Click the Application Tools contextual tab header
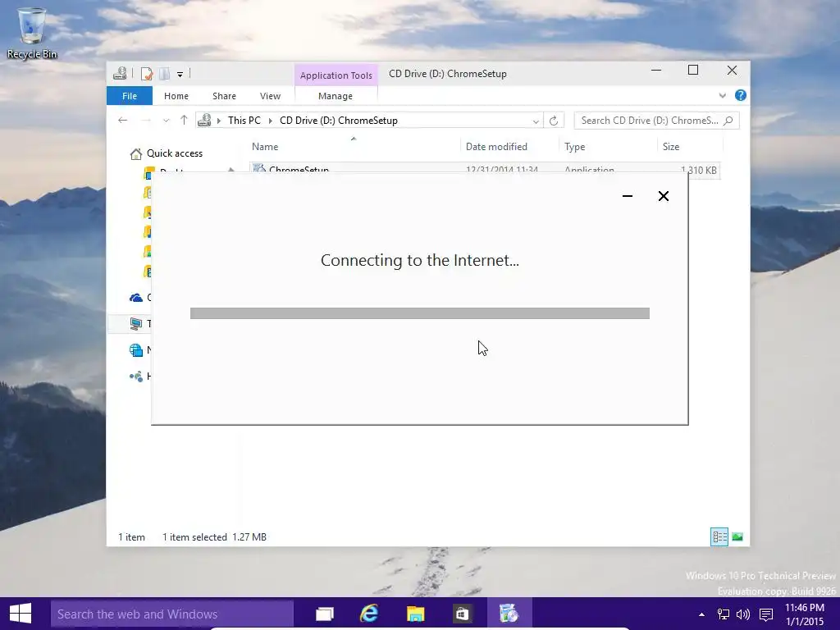840x630 pixels. click(336, 75)
